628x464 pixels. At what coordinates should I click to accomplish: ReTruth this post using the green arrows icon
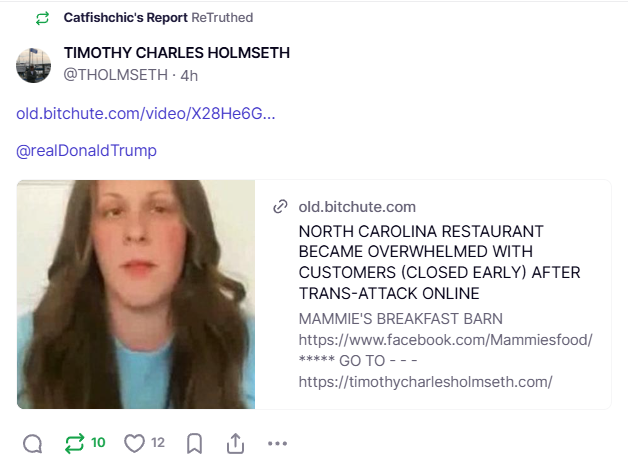74,443
